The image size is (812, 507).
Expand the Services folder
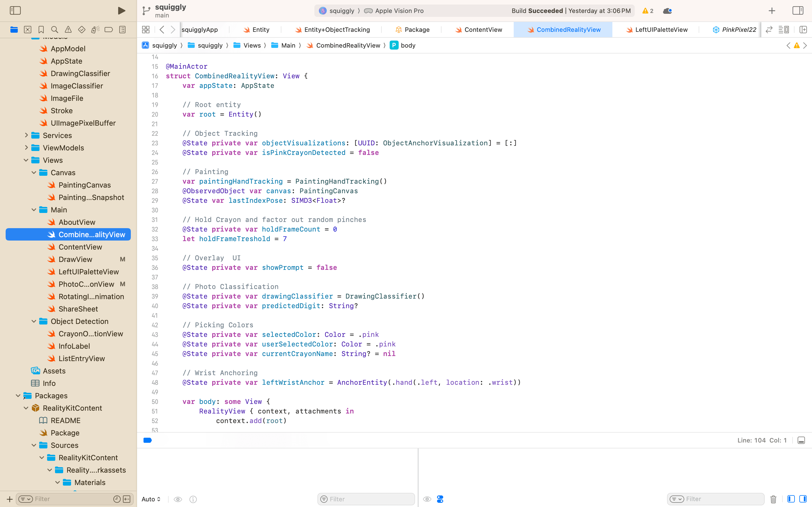tap(26, 135)
